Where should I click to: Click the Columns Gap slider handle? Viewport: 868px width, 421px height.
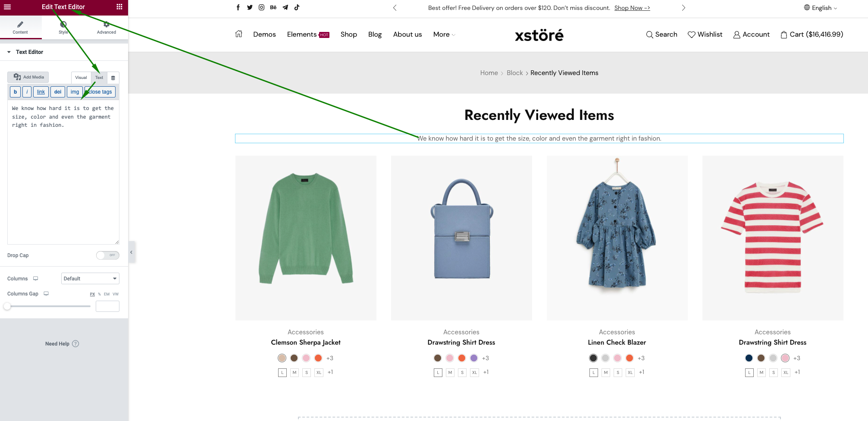coord(7,306)
